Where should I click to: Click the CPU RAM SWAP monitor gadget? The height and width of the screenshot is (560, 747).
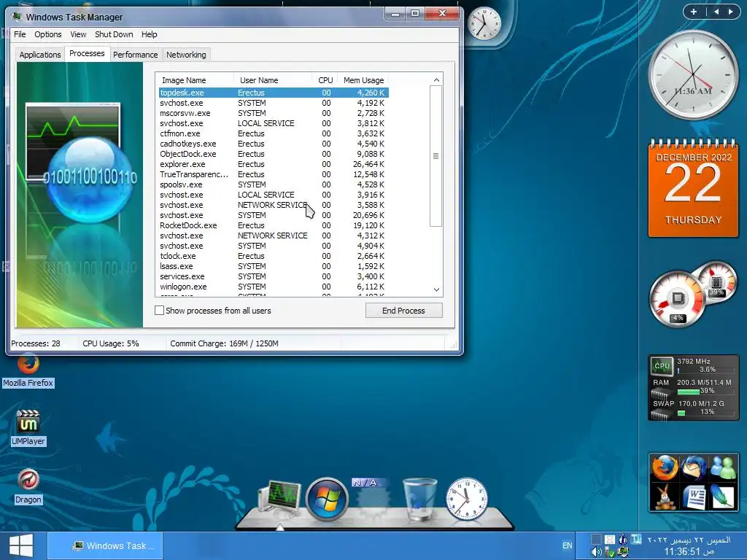pos(694,388)
